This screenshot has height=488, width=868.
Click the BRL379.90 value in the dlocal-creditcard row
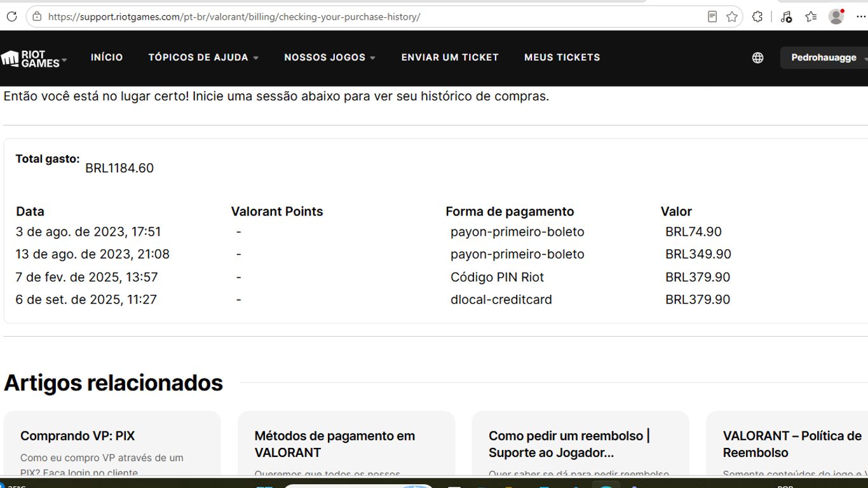[698, 299]
